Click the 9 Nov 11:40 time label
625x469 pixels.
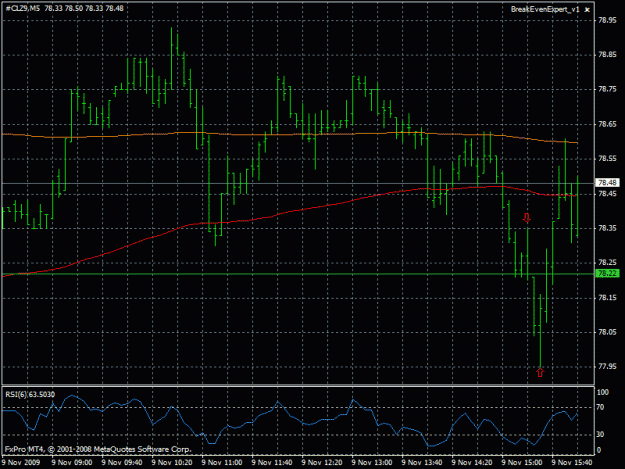[272, 462]
